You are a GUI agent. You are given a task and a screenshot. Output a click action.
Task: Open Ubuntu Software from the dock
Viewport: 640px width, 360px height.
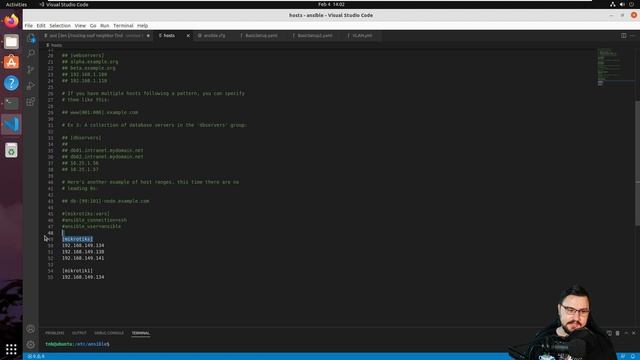(11, 62)
